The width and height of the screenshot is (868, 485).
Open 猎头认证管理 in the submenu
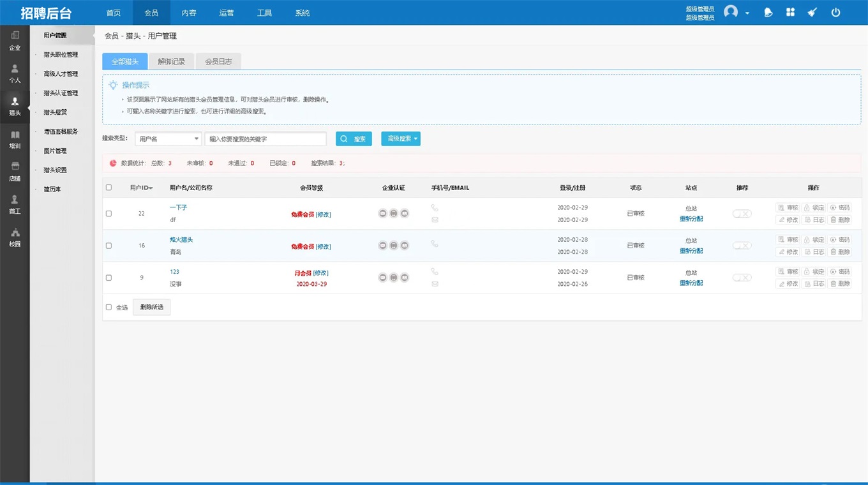pyautogui.click(x=61, y=93)
